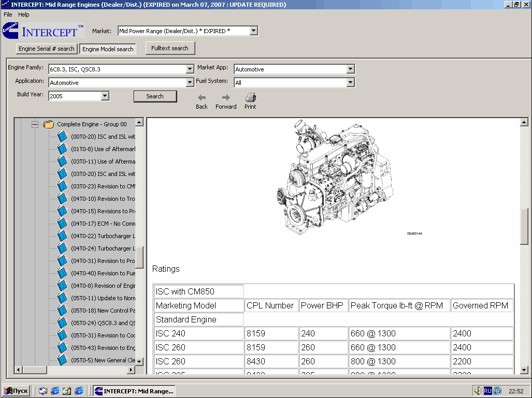This screenshot has width=532, height=398.
Task: Click the Search button
Action: tap(155, 96)
